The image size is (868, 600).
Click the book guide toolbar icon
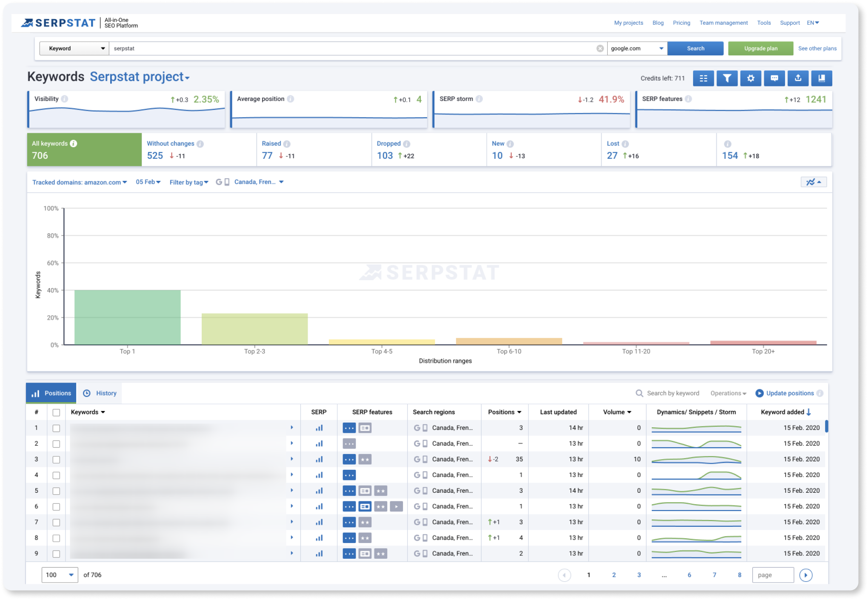(x=822, y=78)
